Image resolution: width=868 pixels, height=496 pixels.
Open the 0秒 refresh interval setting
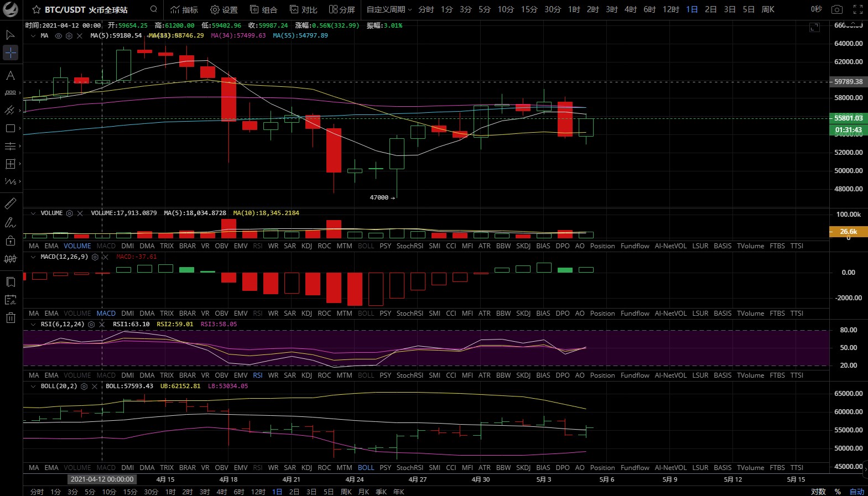pyautogui.click(x=817, y=9)
